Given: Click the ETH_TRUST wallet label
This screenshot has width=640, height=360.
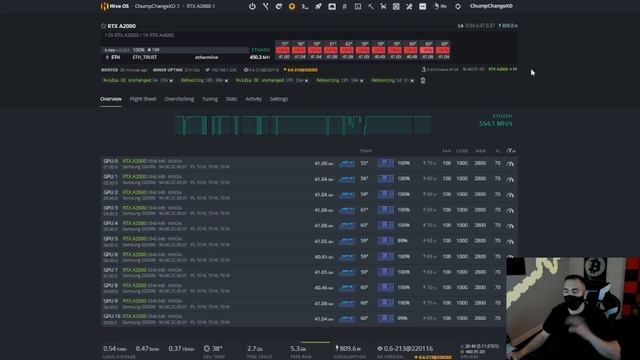Looking at the screenshot, I should pyautogui.click(x=144, y=57).
